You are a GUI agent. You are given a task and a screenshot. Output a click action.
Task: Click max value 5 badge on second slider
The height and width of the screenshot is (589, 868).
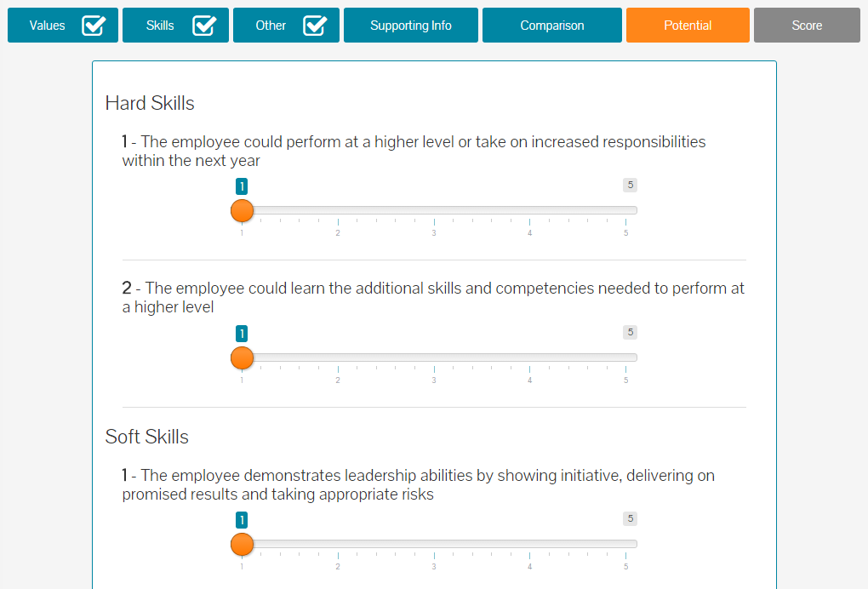pyautogui.click(x=630, y=332)
